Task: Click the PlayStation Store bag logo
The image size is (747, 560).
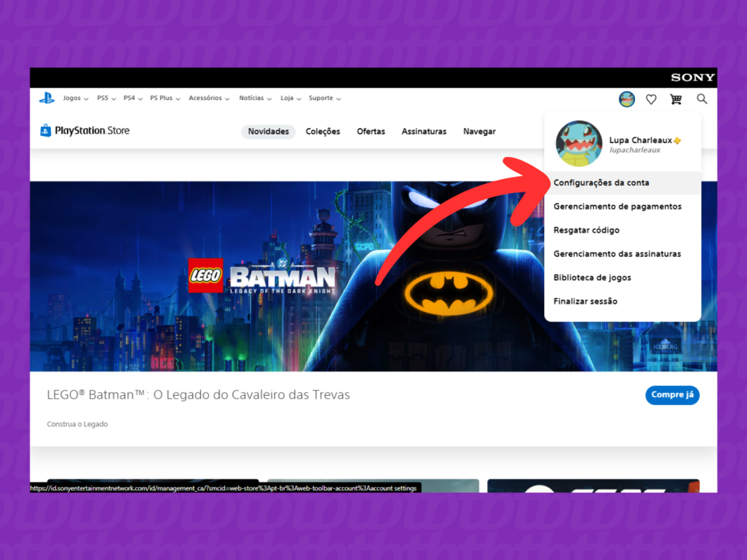Action: pyautogui.click(x=46, y=130)
